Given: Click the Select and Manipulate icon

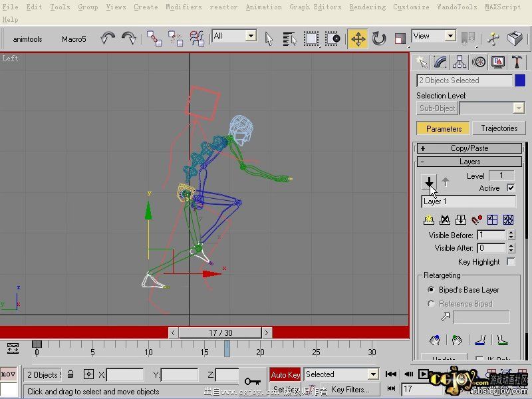Looking at the screenshot, I should click(x=493, y=39).
